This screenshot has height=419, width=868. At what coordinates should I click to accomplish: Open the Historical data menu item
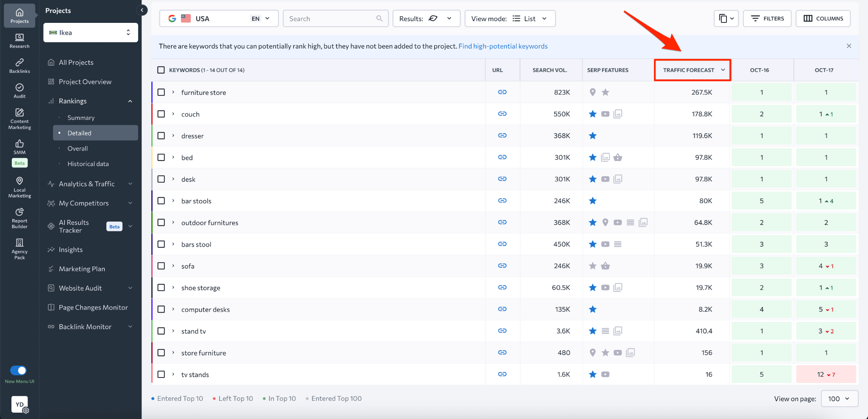[x=88, y=164]
